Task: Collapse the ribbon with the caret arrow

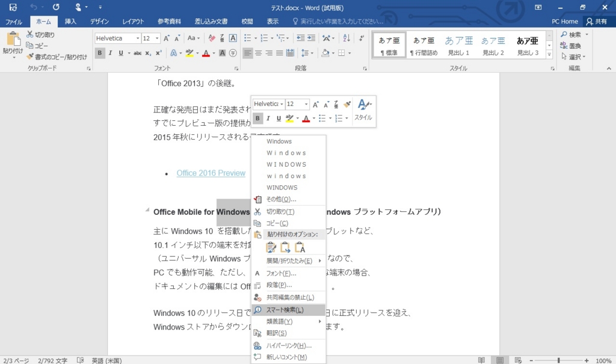Action: [x=609, y=69]
